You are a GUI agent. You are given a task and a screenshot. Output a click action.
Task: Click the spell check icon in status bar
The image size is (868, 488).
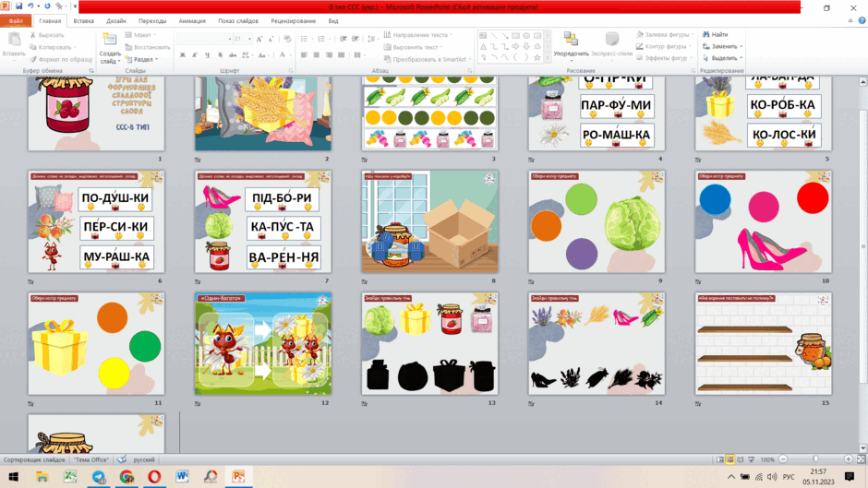point(122,459)
